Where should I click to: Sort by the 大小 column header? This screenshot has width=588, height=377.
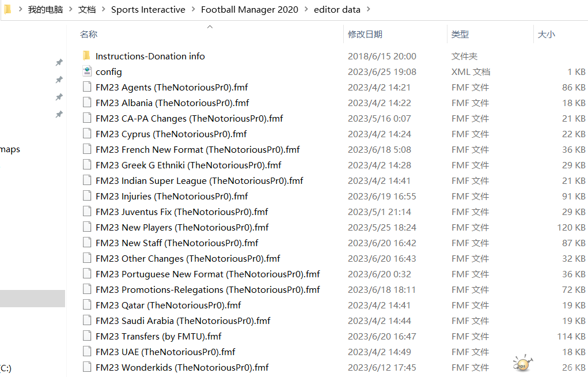547,34
